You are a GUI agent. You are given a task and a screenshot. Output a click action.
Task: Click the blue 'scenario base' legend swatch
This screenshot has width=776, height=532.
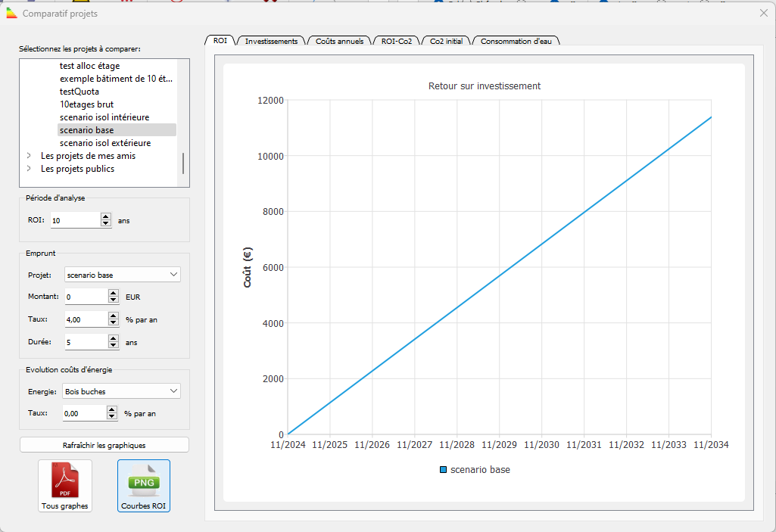click(x=443, y=470)
